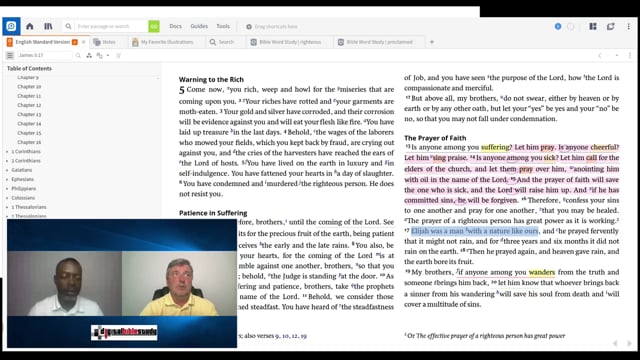Viewport: 640px width, 360px height.
Task: Click the highlighted word 'wanders'
Action: [542, 272]
